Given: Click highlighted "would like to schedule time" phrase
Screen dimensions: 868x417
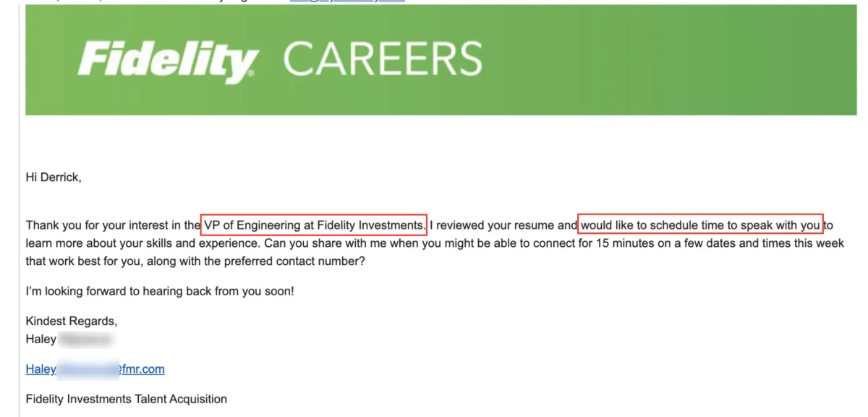Looking at the screenshot, I should pos(701,225).
